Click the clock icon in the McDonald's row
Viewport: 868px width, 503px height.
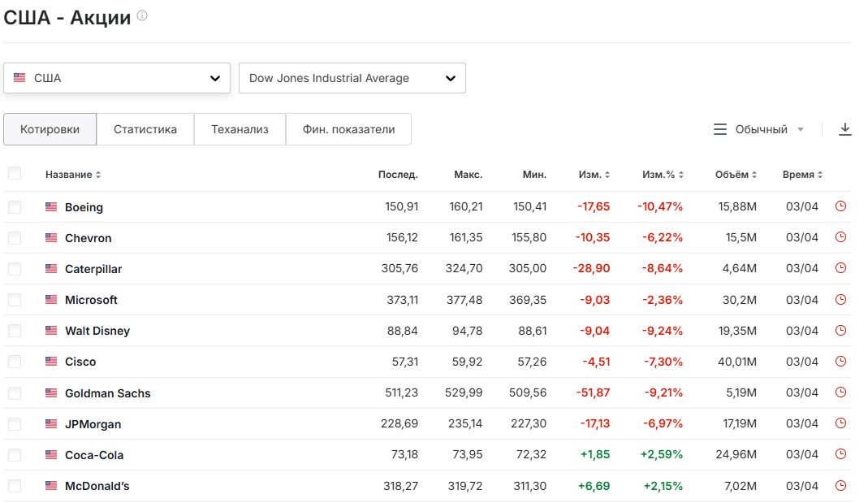[840, 486]
